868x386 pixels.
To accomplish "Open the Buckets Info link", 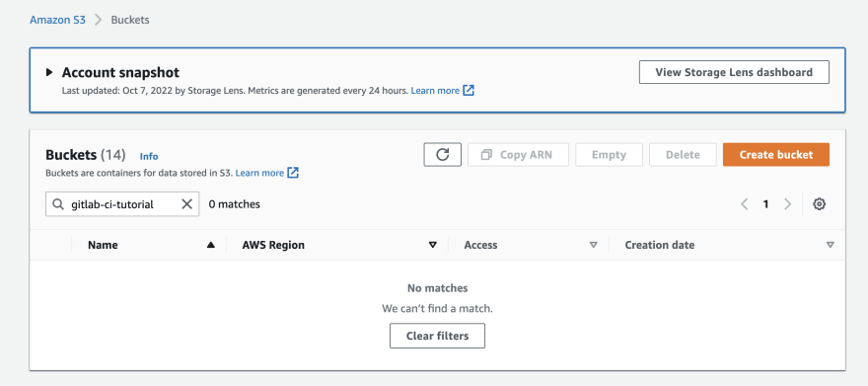I will pos(149,156).
